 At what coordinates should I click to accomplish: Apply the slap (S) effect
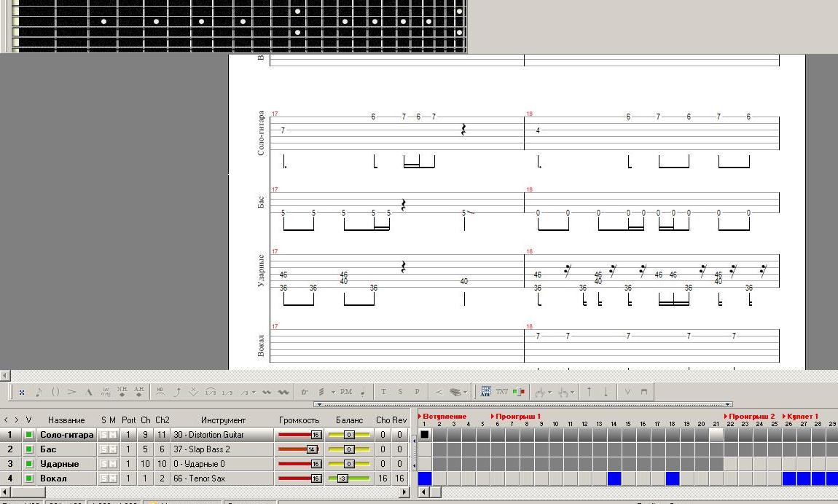click(x=400, y=392)
